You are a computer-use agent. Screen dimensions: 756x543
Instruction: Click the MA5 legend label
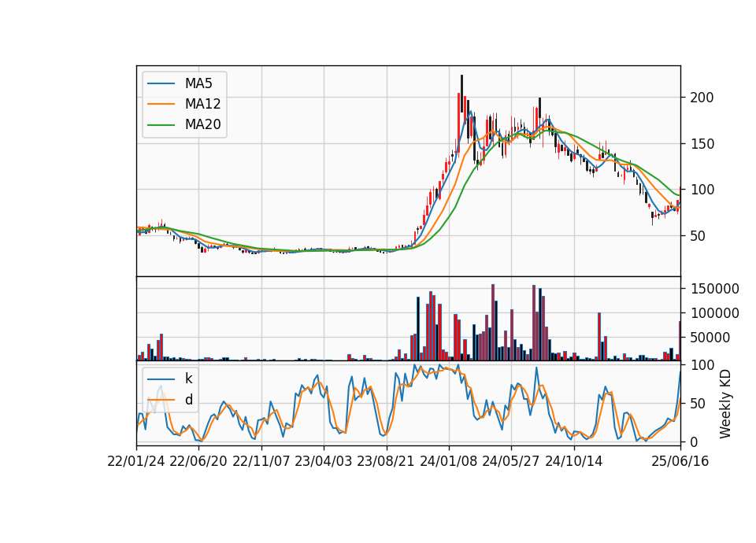click(198, 83)
